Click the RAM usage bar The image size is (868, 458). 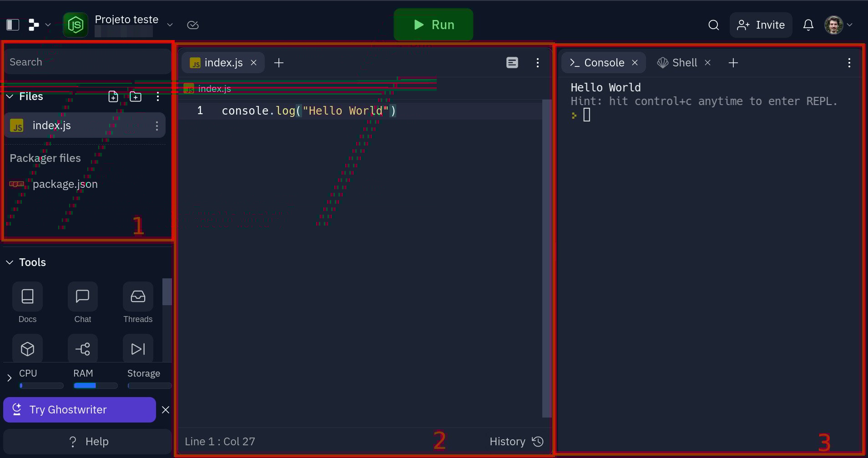(96, 386)
